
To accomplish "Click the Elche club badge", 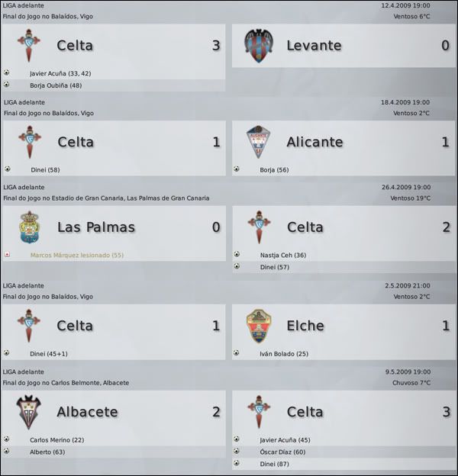I will pyautogui.click(x=259, y=326).
